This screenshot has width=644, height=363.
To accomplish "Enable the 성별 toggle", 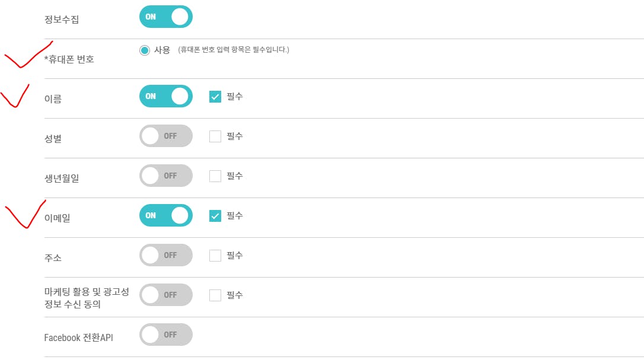I will coord(165,136).
